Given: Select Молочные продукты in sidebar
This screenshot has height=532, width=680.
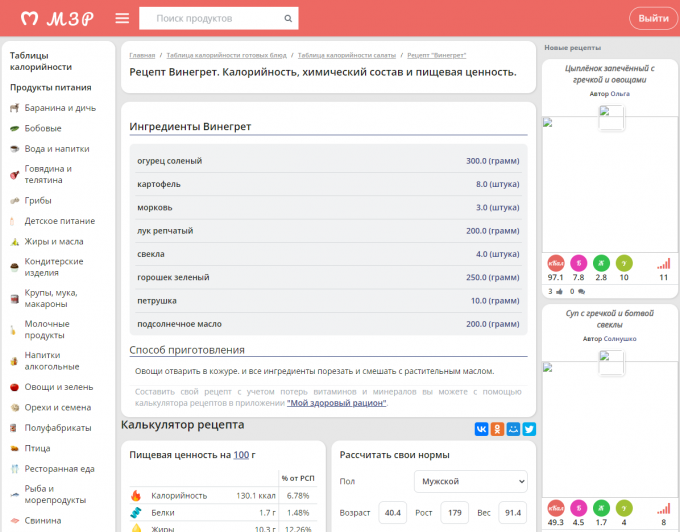Looking at the screenshot, I should pyautogui.click(x=47, y=329).
